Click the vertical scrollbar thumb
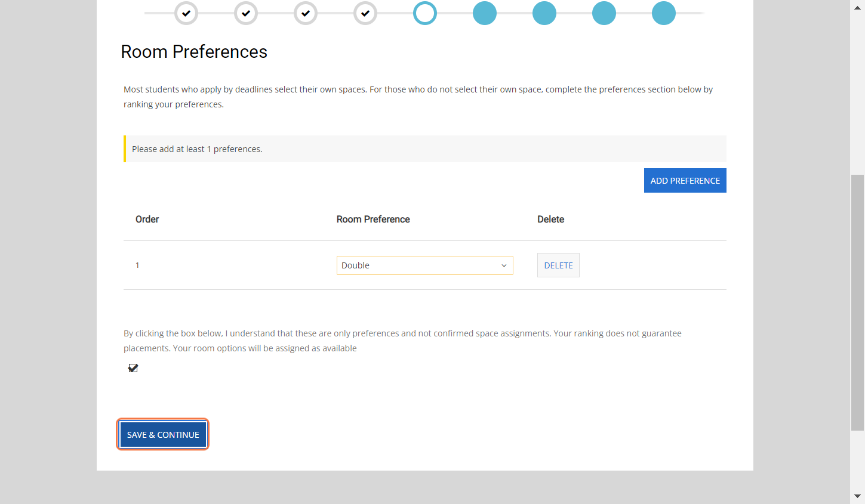 coord(857,302)
